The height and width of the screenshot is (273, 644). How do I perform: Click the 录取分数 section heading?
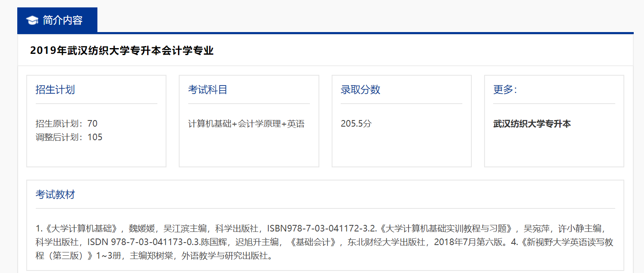360,89
